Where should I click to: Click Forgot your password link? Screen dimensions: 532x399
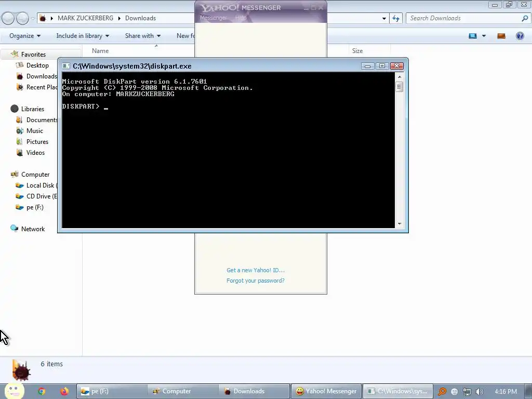(x=256, y=281)
